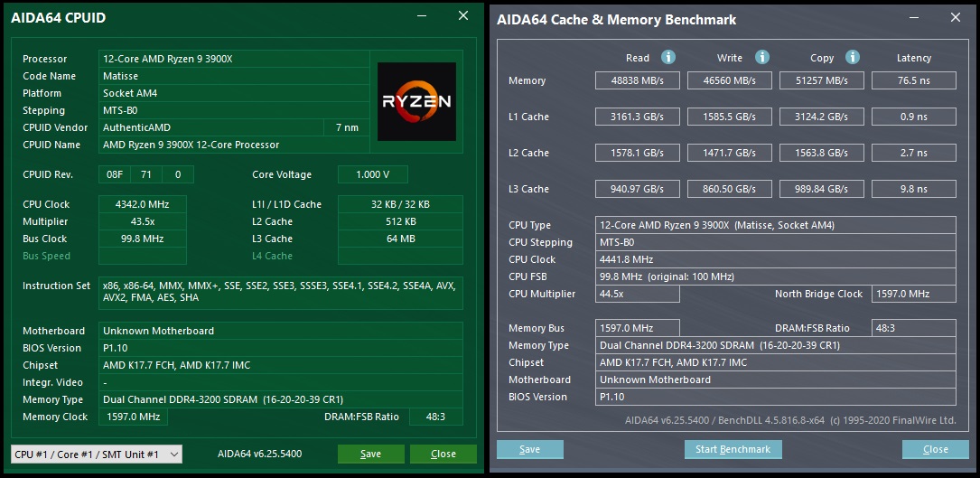Click the CPU Clock value in CPUID
The image size is (980, 478).
pos(143,204)
